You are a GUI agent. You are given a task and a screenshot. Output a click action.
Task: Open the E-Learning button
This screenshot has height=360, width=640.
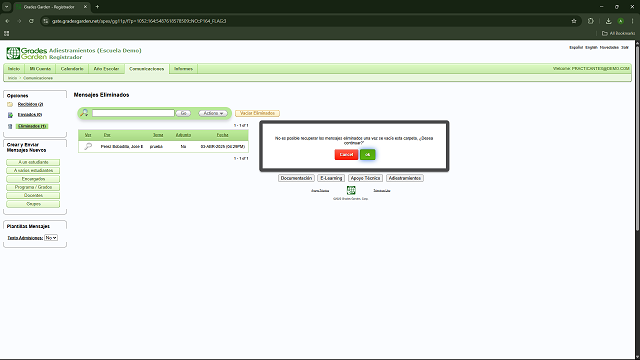[x=331, y=178]
